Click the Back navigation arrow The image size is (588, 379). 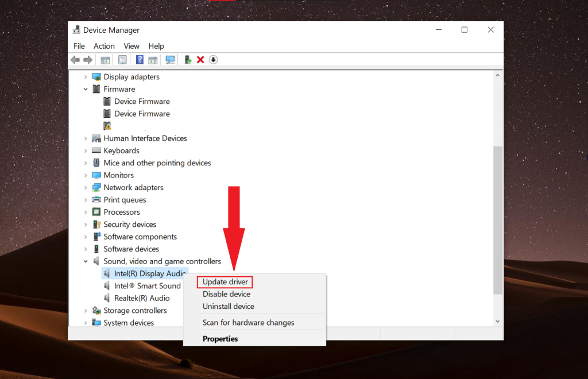75,59
